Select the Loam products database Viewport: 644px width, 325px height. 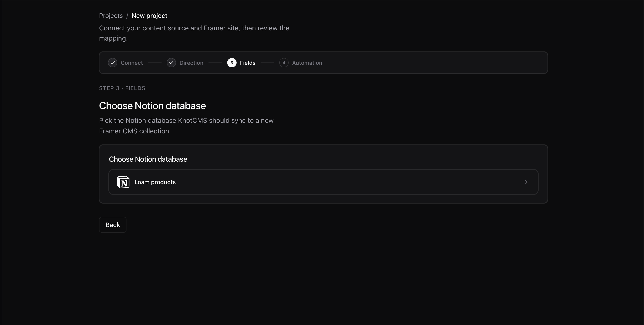pyautogui.click(x=323, y=182)
